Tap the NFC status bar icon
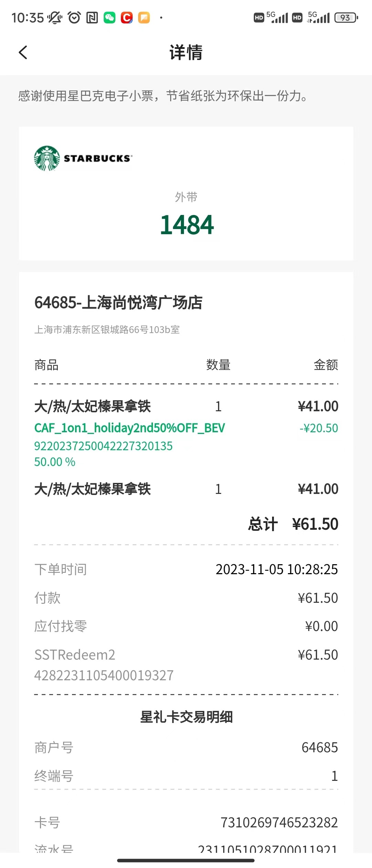 [92, 18]
